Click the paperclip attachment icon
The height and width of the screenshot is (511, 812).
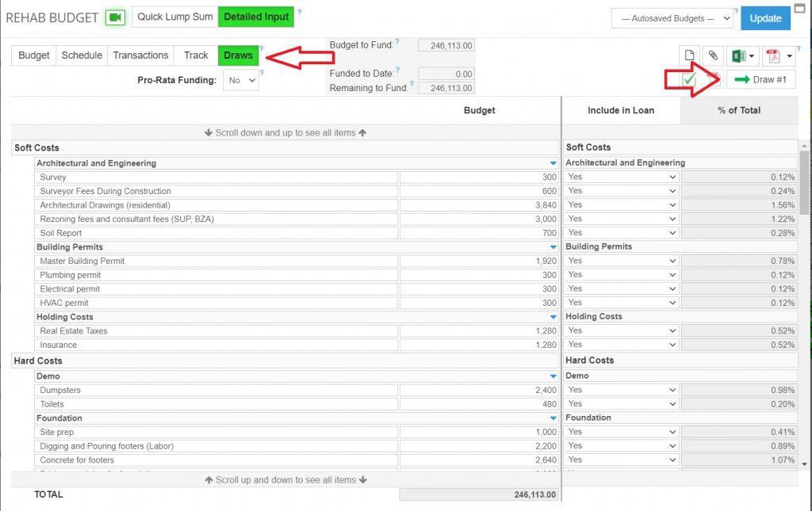713,55
